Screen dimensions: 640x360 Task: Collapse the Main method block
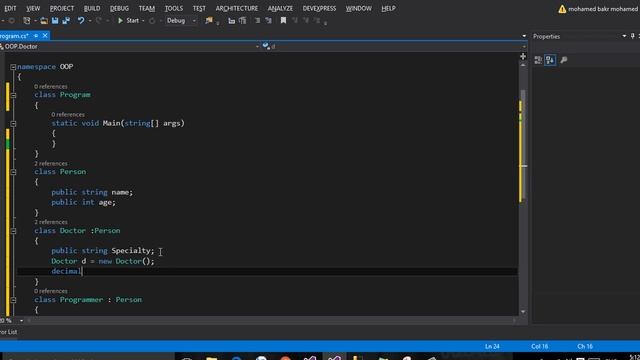coord(13,123)
